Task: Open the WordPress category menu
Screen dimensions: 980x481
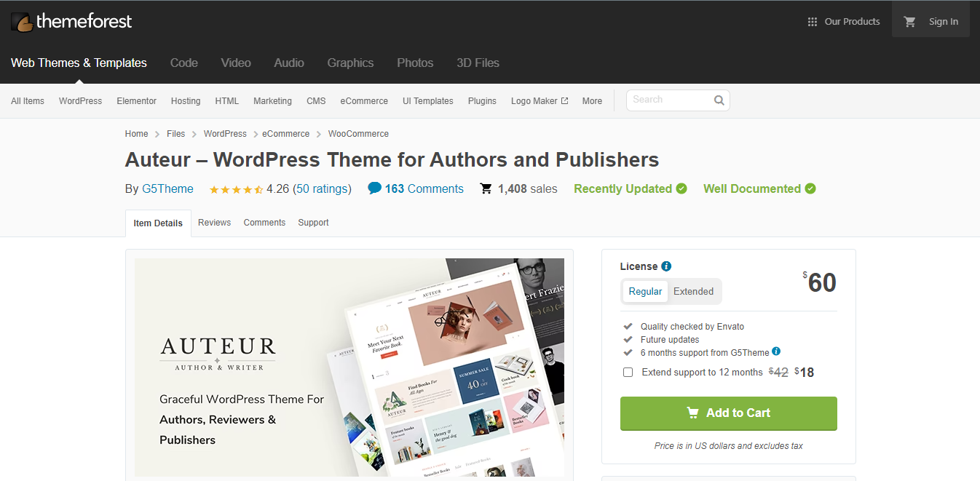Action: (x=81, y=101)
